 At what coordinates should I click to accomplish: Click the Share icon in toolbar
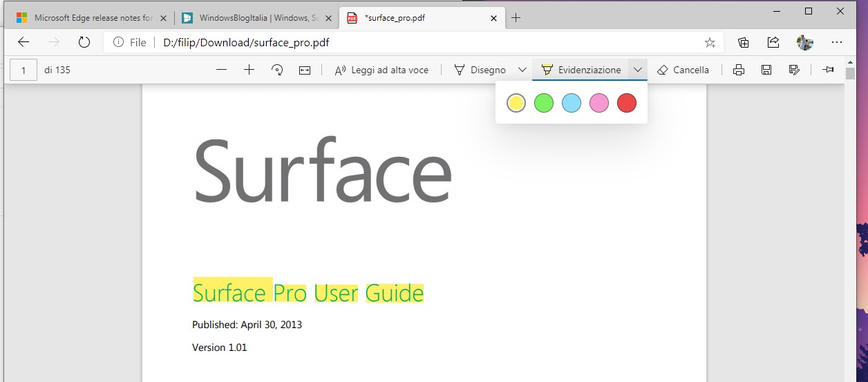point(774,42)
